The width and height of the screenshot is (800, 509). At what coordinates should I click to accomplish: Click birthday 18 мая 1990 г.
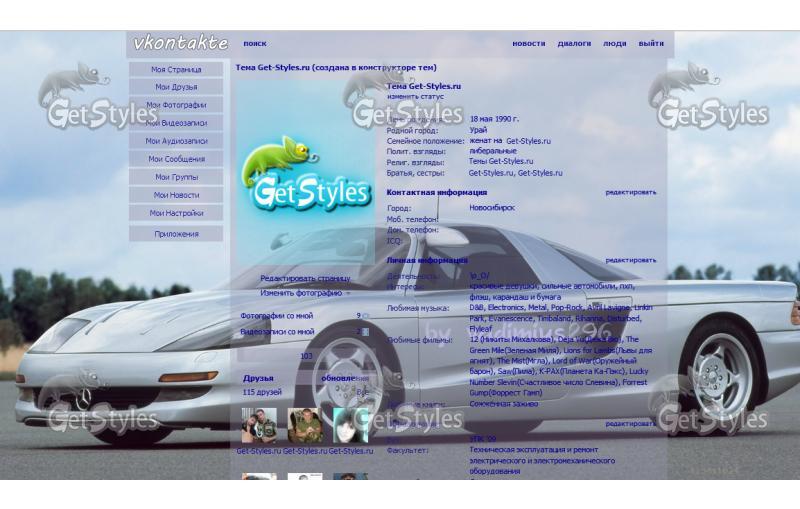[x=494, y=119]
